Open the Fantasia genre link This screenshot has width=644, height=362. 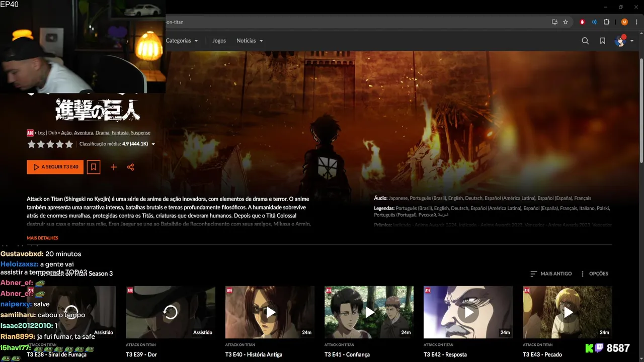point(120,133)
